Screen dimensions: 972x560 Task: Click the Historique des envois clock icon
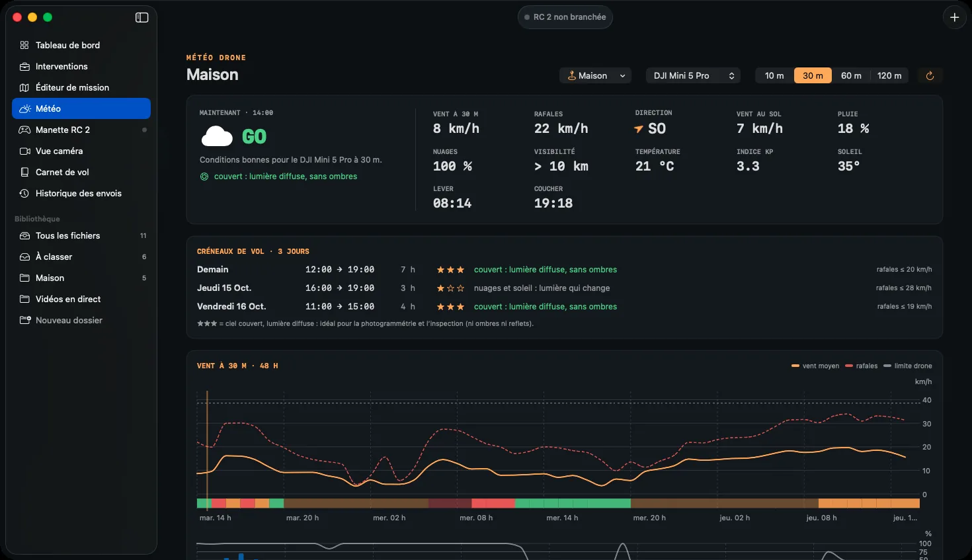click(x=24, y=193)
